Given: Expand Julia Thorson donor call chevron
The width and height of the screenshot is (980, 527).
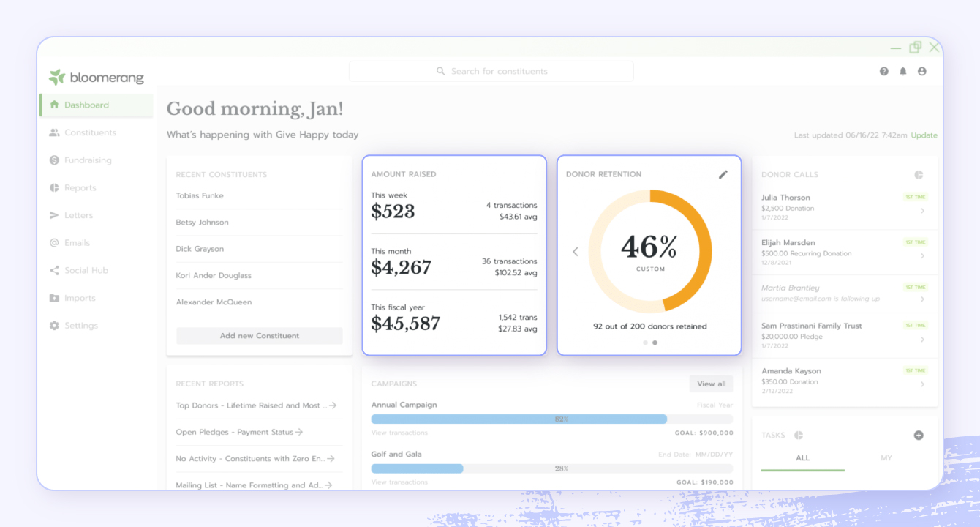Looking at the screenshot, I should point(922,211).
